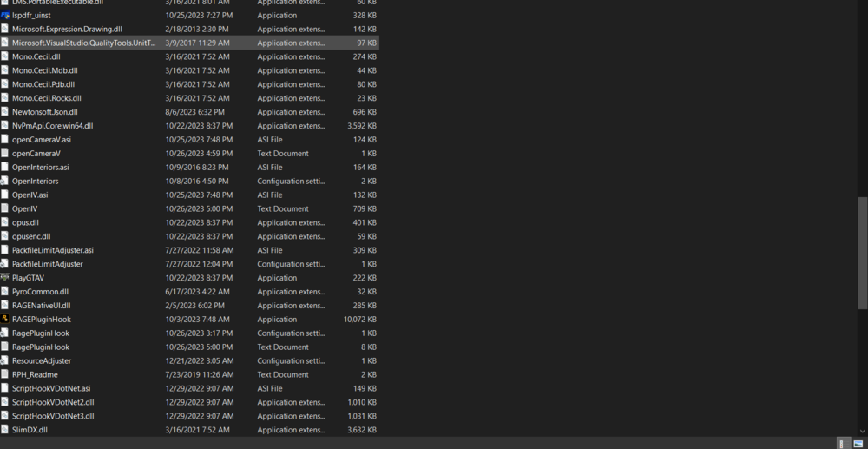This screenshot has height=449, width=868.
Task: Click the RagePluginHook configuration file icon
Action: [x=5, y=333]
